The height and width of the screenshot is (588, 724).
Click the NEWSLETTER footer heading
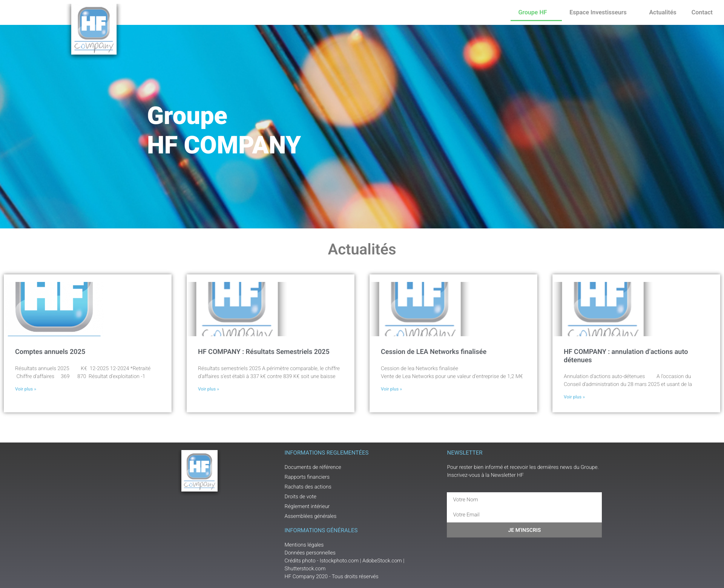coord(465,453)
